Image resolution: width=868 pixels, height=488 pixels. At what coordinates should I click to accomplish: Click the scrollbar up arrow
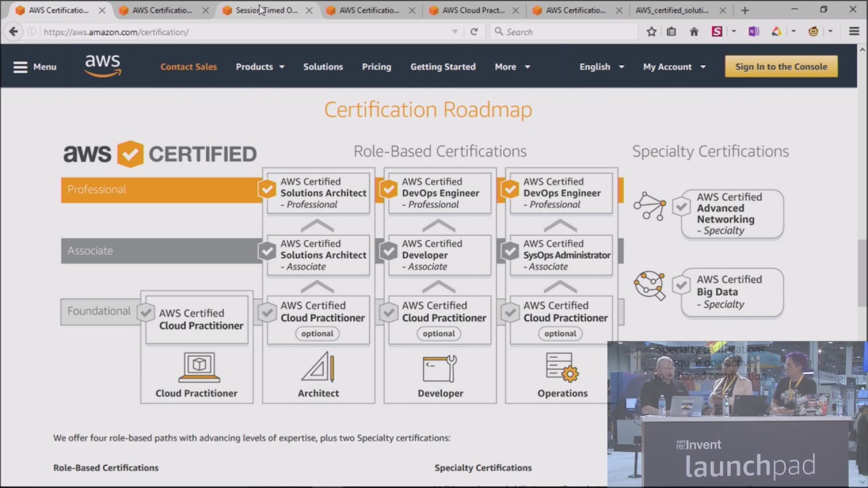click(863, 49)
